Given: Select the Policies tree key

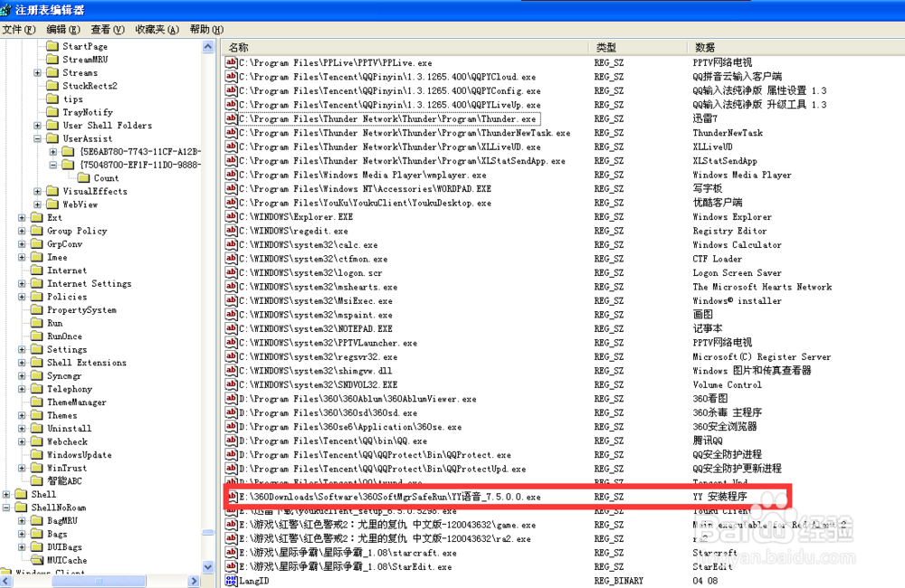Looking at the screenshot, I should (x=67, y=297).
